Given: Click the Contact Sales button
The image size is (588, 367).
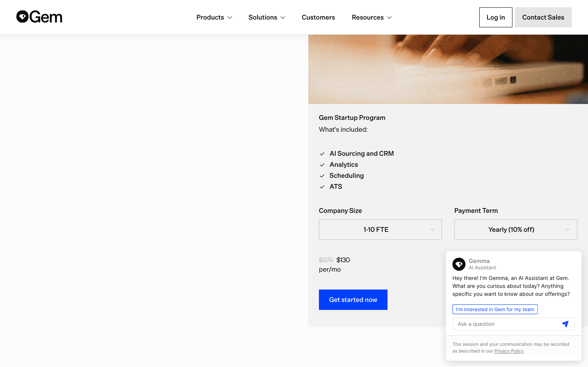Looking at the screenshot, I should [x=543, y=17].
